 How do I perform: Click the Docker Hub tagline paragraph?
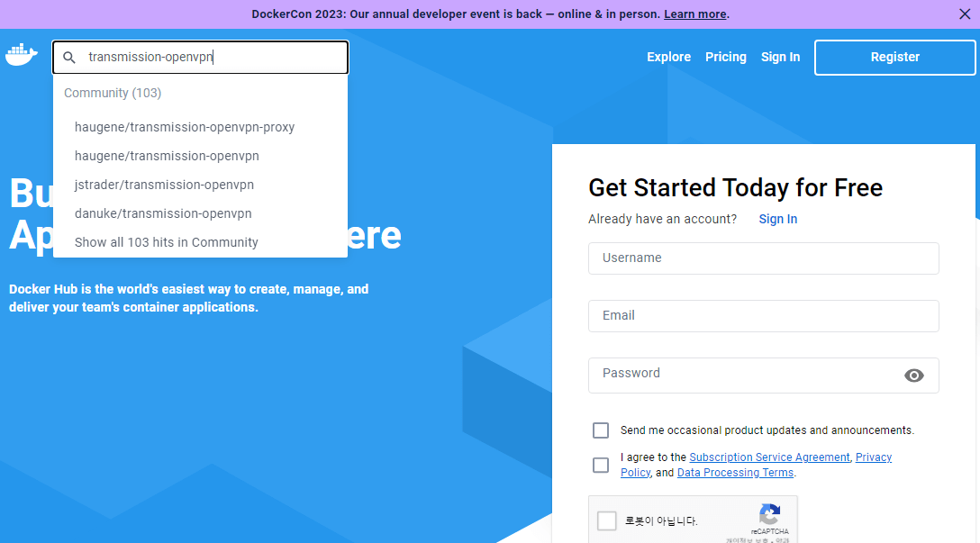coord(189,298)
